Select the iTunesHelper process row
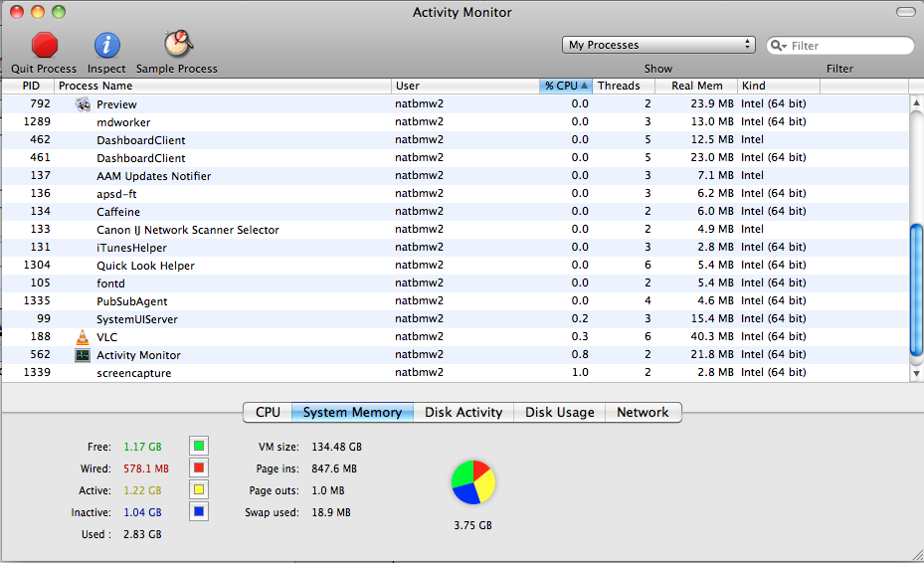The image size is (924, 563). [455, 247]
